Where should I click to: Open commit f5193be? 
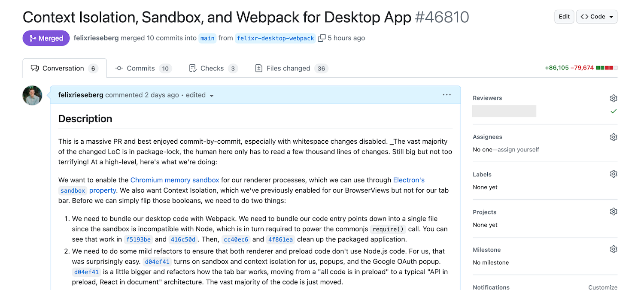[138, 239]
